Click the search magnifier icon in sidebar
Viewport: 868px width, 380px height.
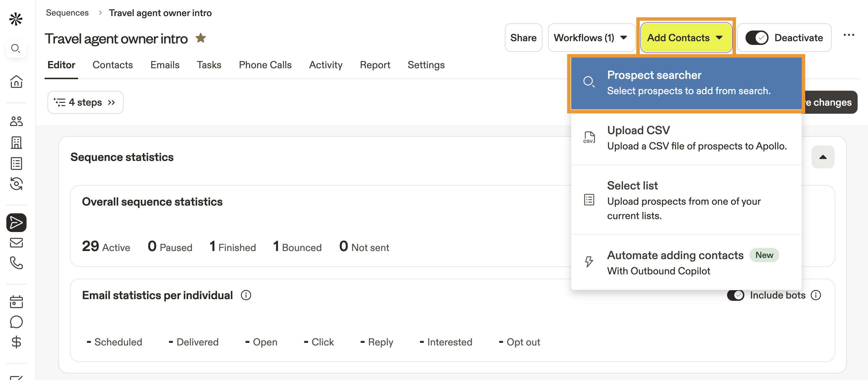tap(16, 48)
